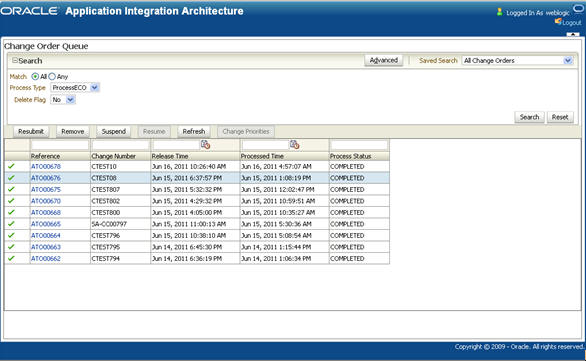Click the user icon beside Logged In As
This screenshot has width=586, height=361.
coord(499,12)
